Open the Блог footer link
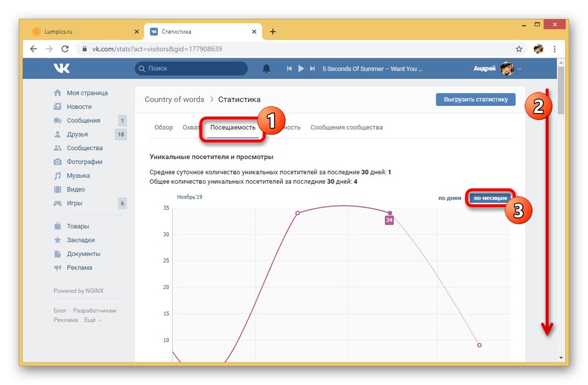This screenshot has width=588, height=385. 60,310
